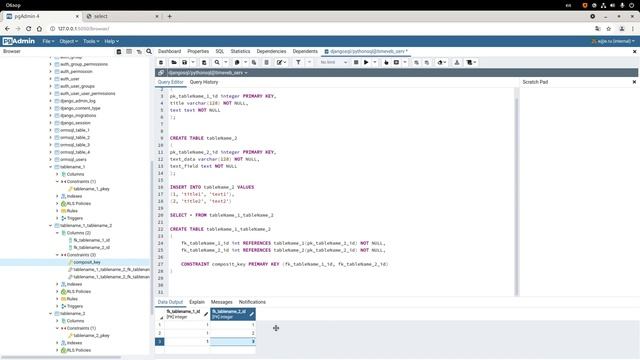Switch to the Dependents tab
This screenshot has height=360, width=640.
point(305,51)
